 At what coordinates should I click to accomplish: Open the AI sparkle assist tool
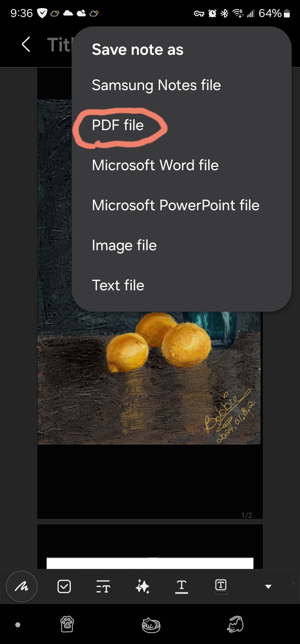(x=142, y=586)
